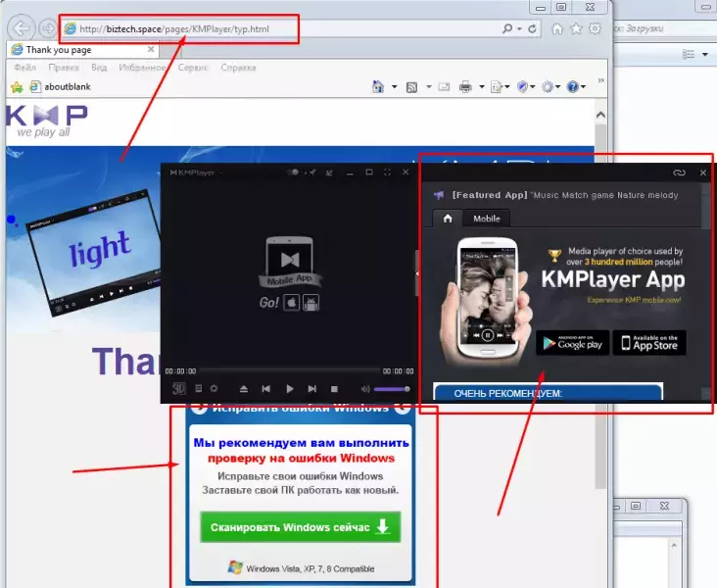Open the address bar search dropdown arrow

click(519, 28)
